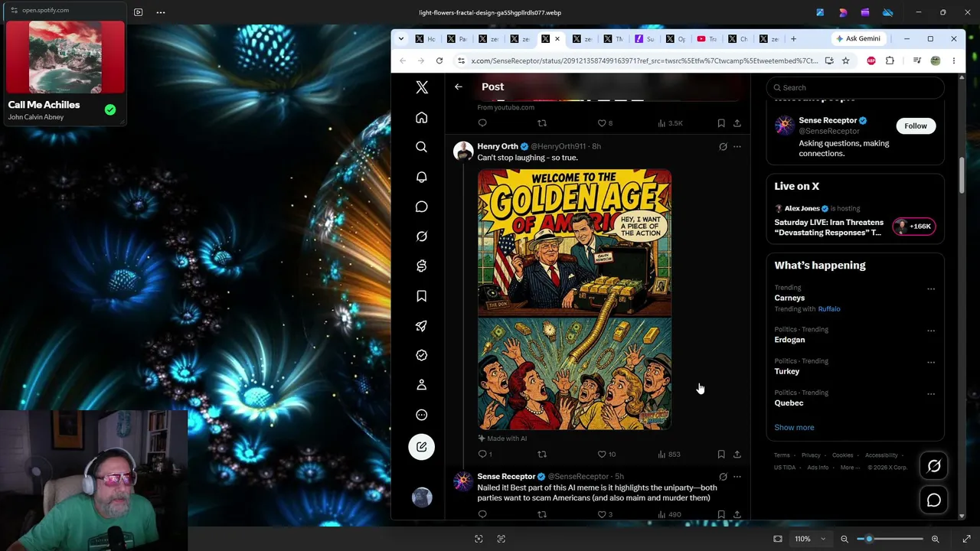Go back with the Post header arrow

(x=459, y=87)
